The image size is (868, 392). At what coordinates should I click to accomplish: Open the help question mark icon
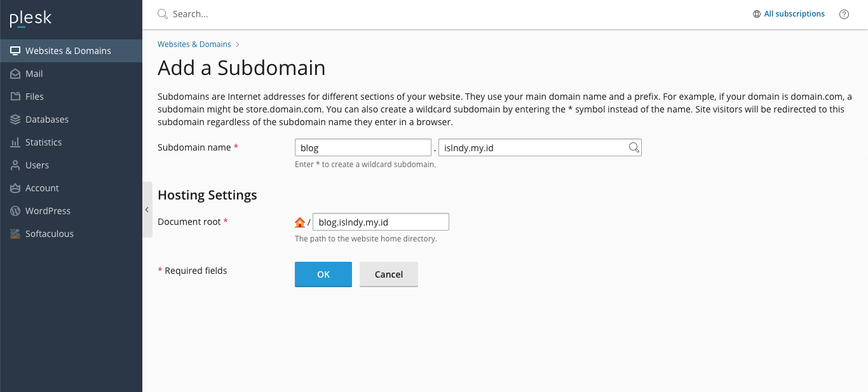[844, 14]
